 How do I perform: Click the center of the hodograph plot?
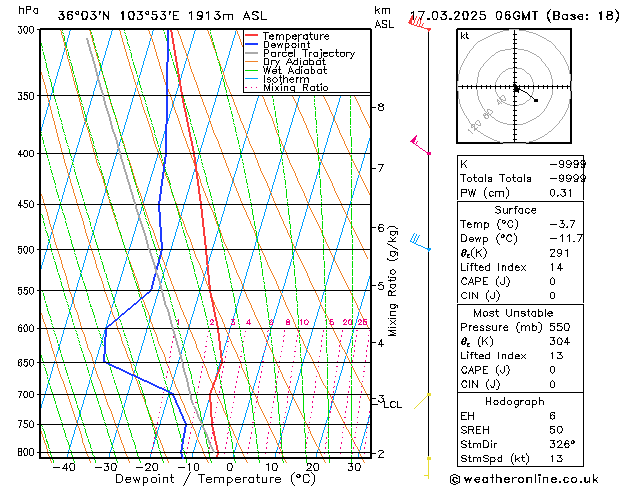coord(515,87)
